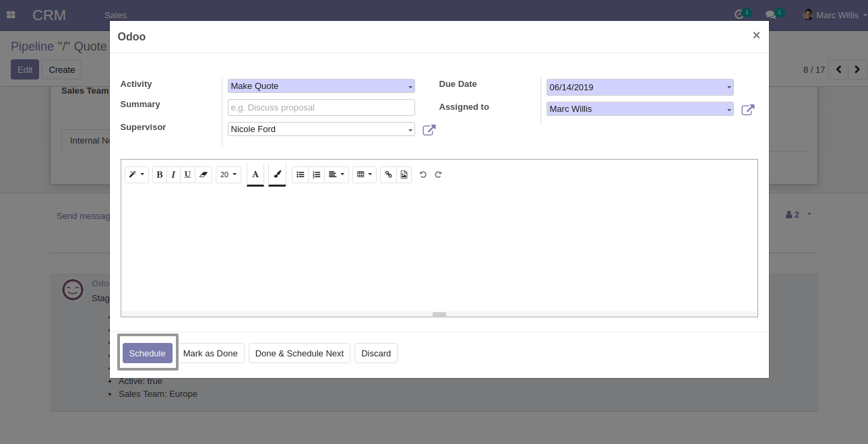
Task: Go to previous record arrow
Action: (x=838, y=69)
